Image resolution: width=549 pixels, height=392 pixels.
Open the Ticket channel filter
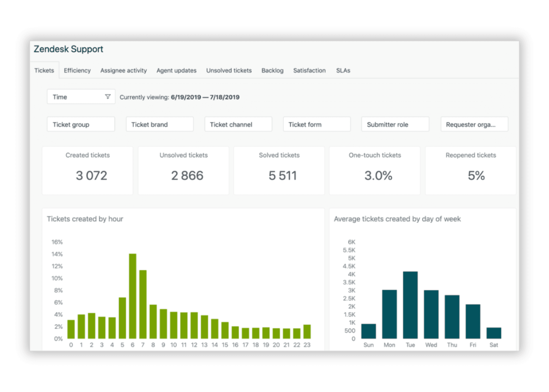click(x=238, y=124)
